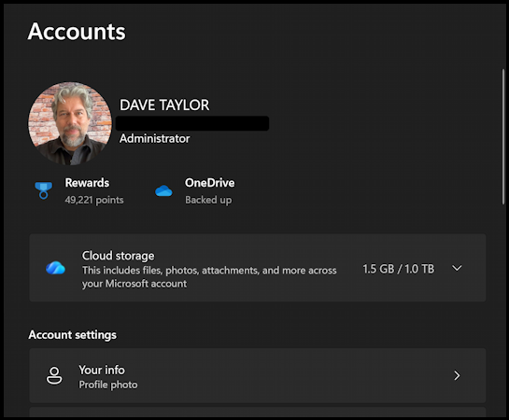Open the OneDrive link

(210, 183)
